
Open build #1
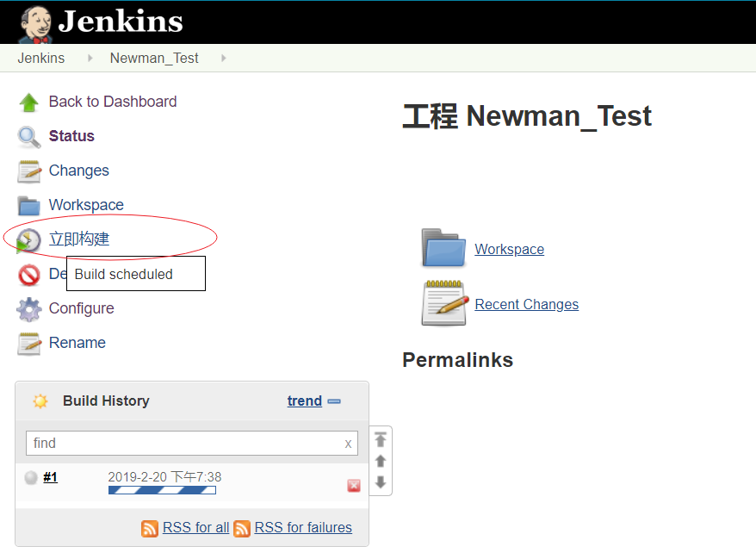coord(50,477)
